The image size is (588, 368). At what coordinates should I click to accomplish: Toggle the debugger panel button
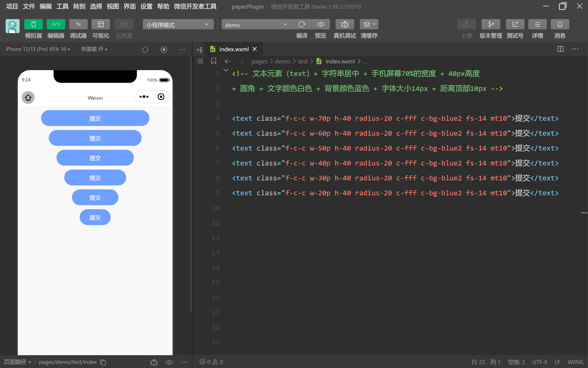[78, 24]
